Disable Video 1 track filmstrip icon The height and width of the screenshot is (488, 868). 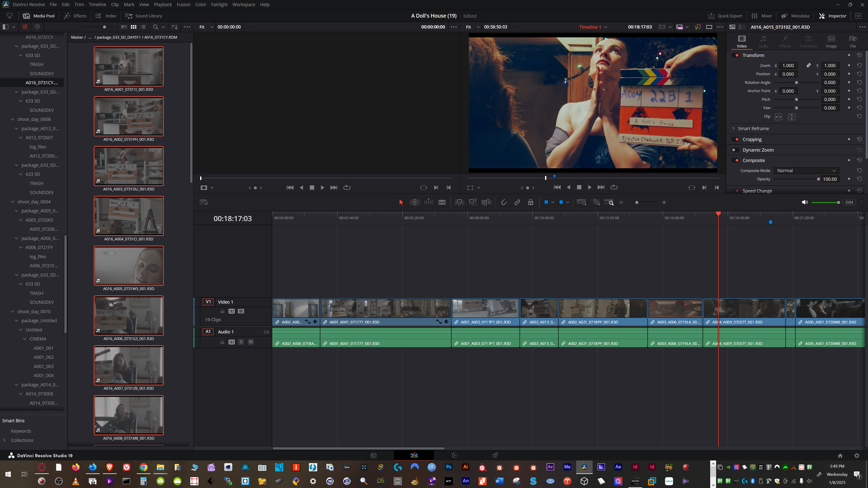pyautogui.click(x=241, y=311)
